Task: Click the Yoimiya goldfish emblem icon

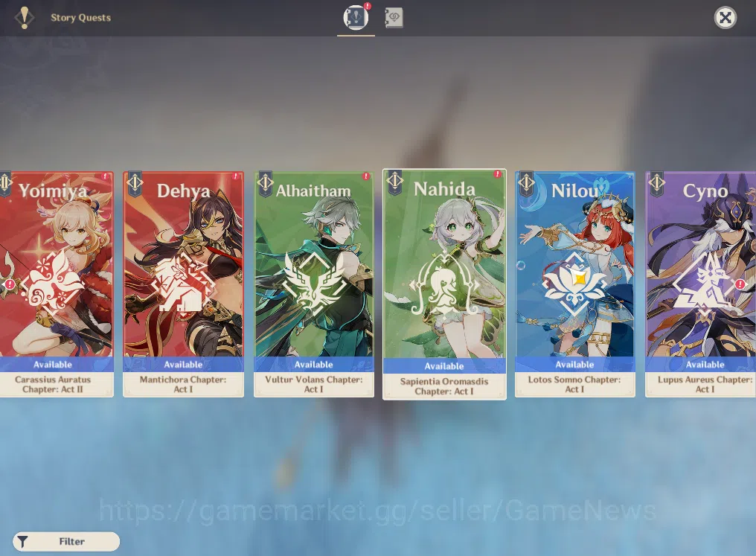Action: (x=52, y=283)
